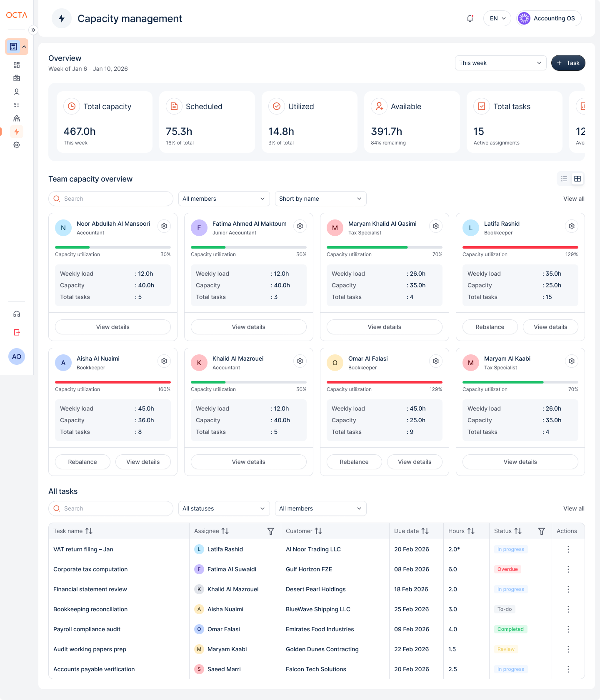Click the add Task button
Screen dimensions: 600x700
[x=568, y=63]
